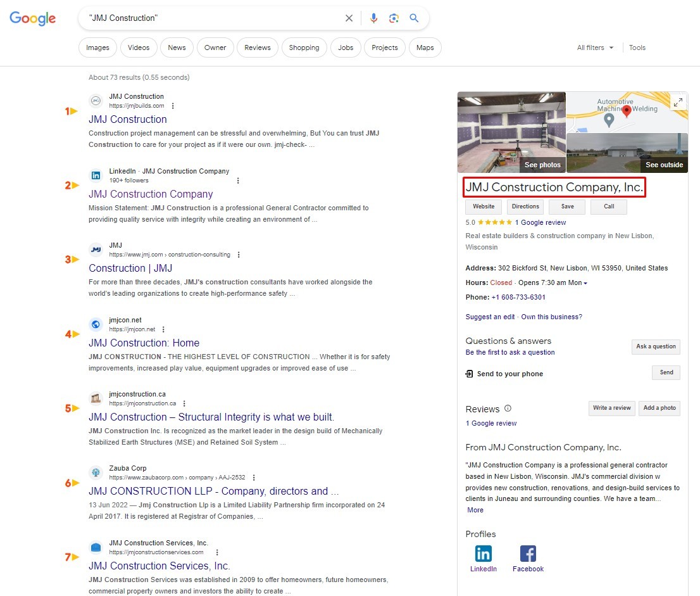Viewport: 700px width, 596px height.
Task: Open the Tools menu
Action: (637, 48)
